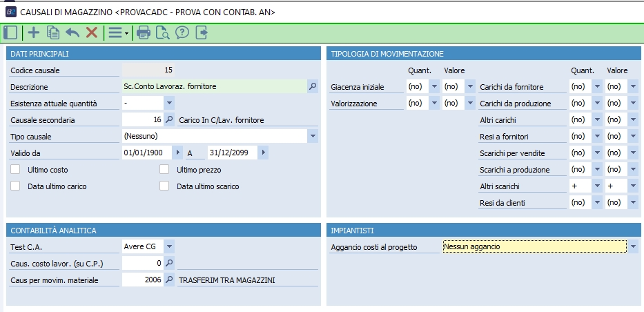Open the hamburger menu in toolbar
The image size is (644, 312).
click(x=117, y=32)
